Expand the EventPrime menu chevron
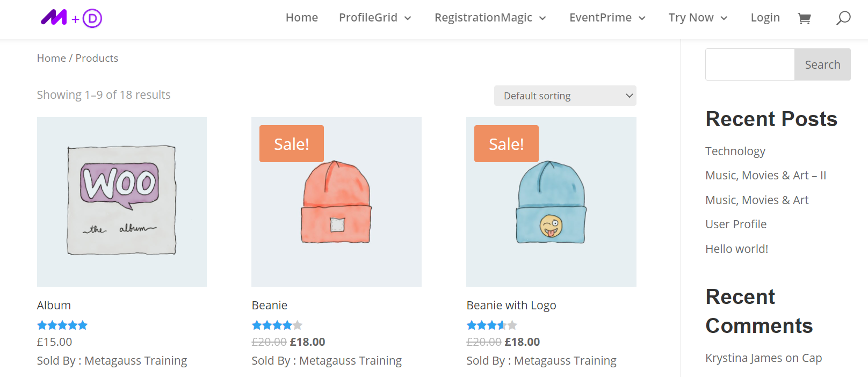Screen dimensions: 868x377 coord(642,18)
